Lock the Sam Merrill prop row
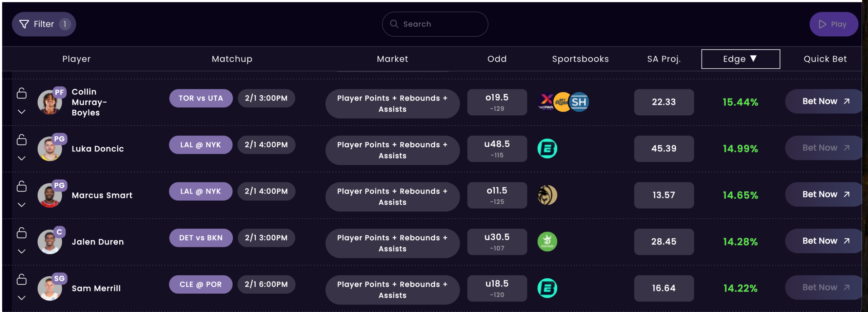The width and height of the screenshot is (868, 312). point(22,279)
